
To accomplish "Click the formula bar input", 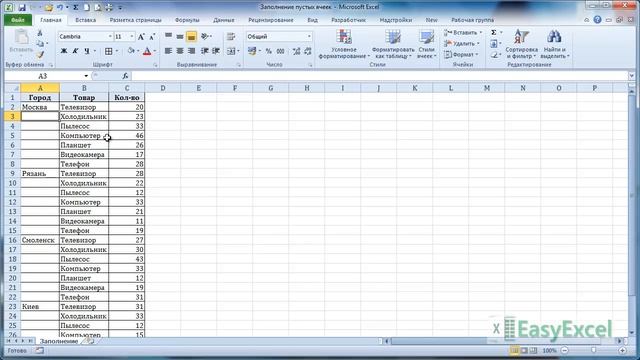I will [x=380, y=76].
